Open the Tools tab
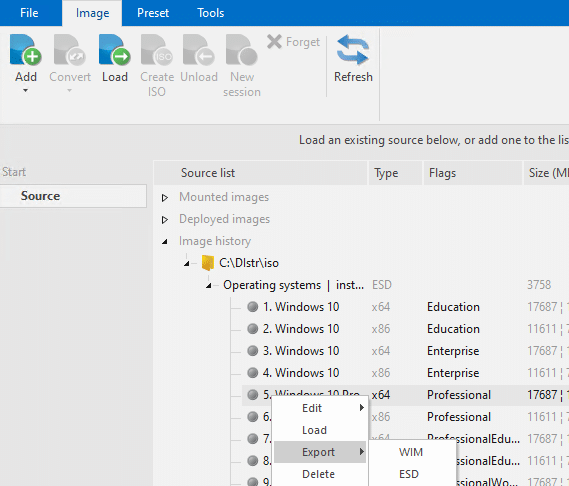This screenshot has width=569, height=486. [210, 13]
